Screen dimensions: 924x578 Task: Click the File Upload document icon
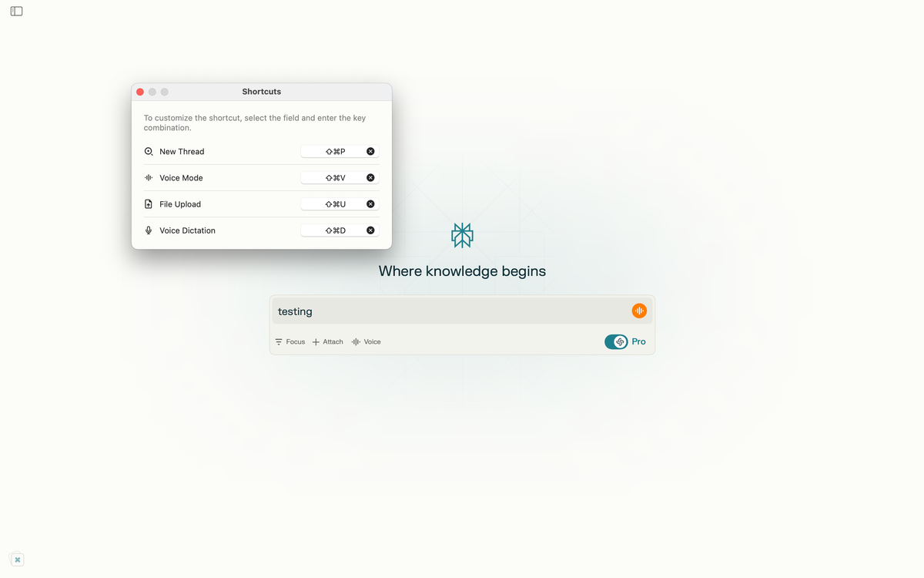tap(148, 203)
